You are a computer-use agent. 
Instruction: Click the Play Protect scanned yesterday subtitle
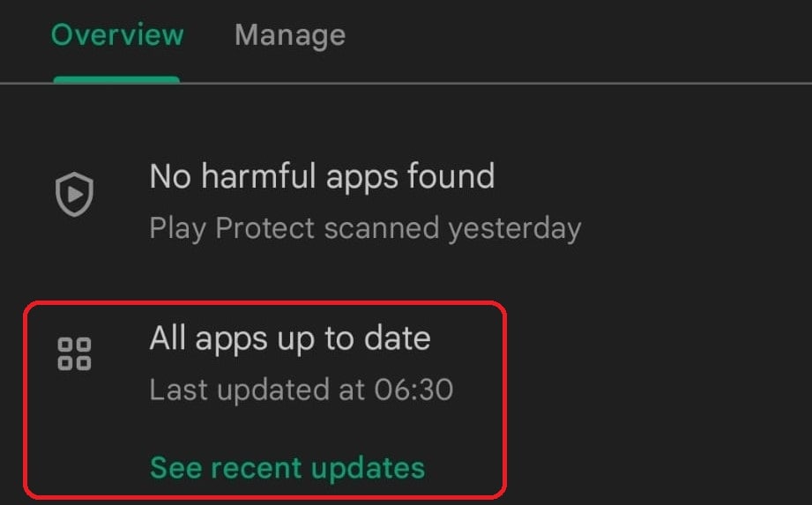click(365, 228)
